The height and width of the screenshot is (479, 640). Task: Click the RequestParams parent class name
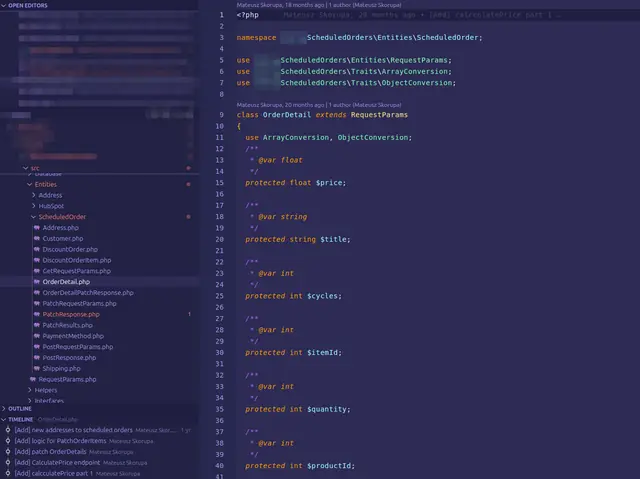[379, 115]
